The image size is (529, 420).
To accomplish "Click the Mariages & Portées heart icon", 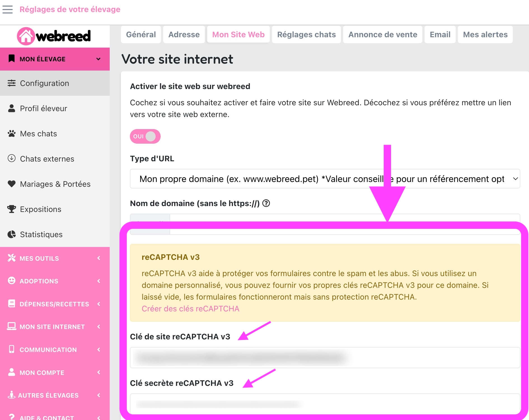I will click(11, 184).
